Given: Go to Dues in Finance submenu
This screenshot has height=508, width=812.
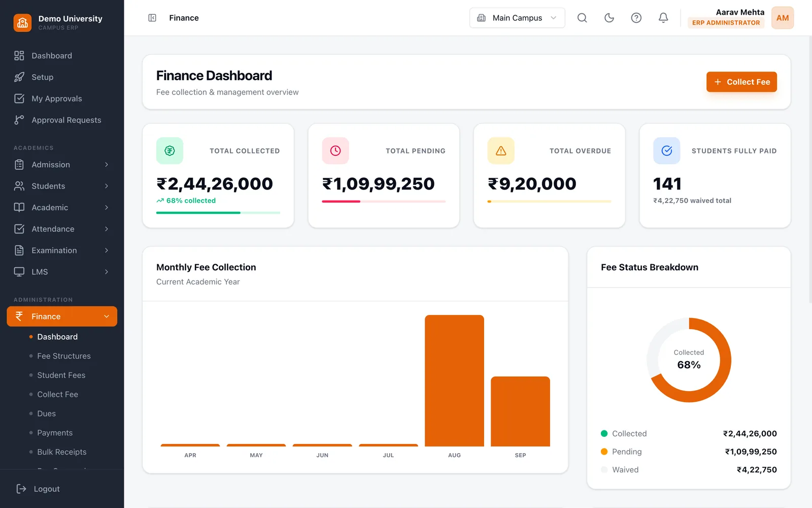Looking at the screenshot, I should (x=47, y=414).
